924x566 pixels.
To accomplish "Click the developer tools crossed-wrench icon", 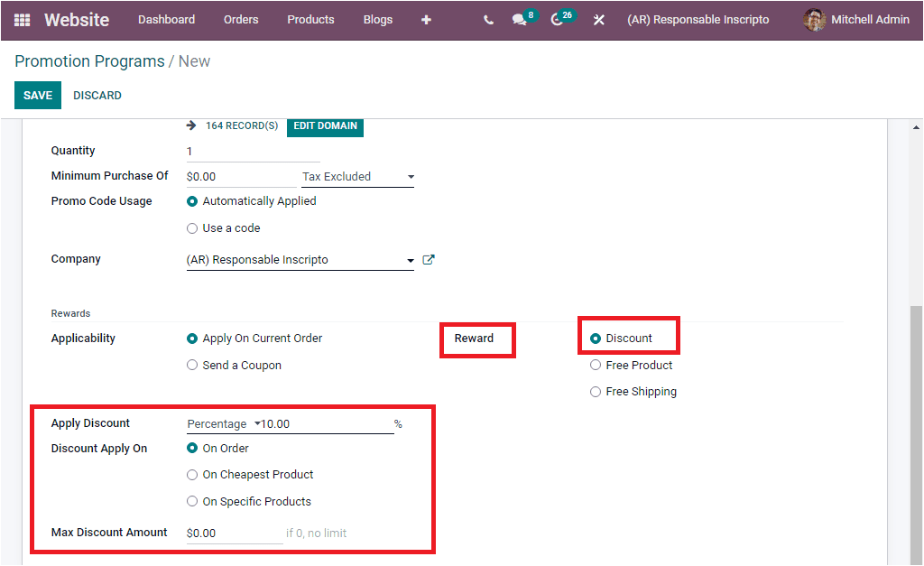I will click(598, 20).
